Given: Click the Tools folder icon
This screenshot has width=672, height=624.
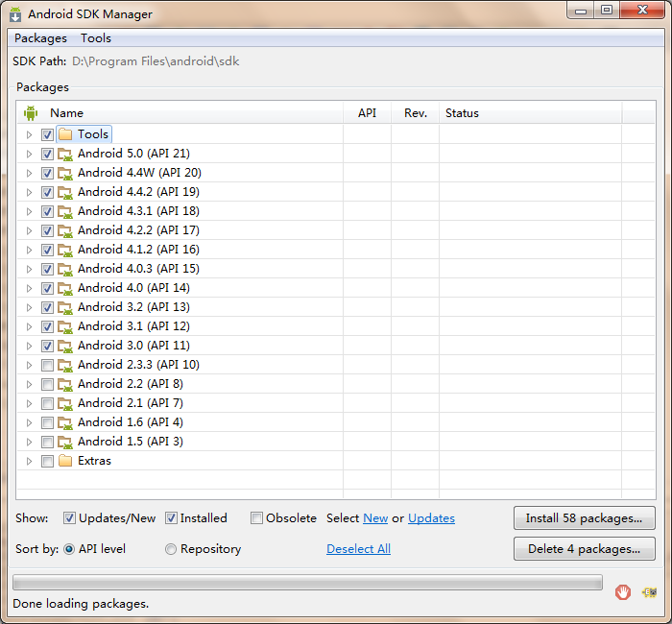Looking at the screenshot, I should pyautogui.click(x=65, y=134).
